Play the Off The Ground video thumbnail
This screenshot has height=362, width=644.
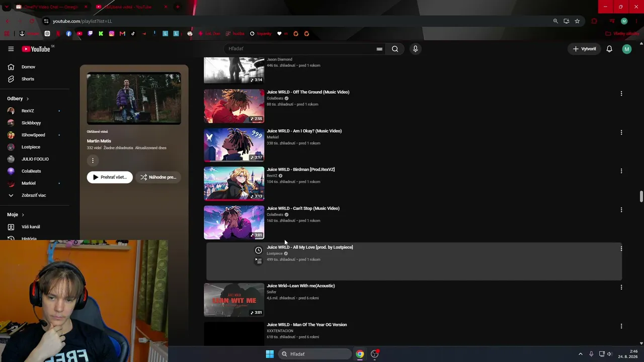coord(234,106)
